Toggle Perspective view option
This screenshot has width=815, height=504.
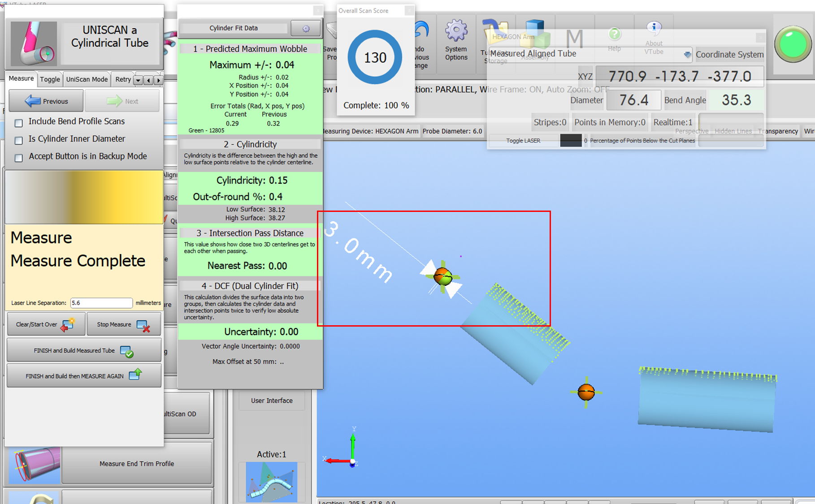692,131
